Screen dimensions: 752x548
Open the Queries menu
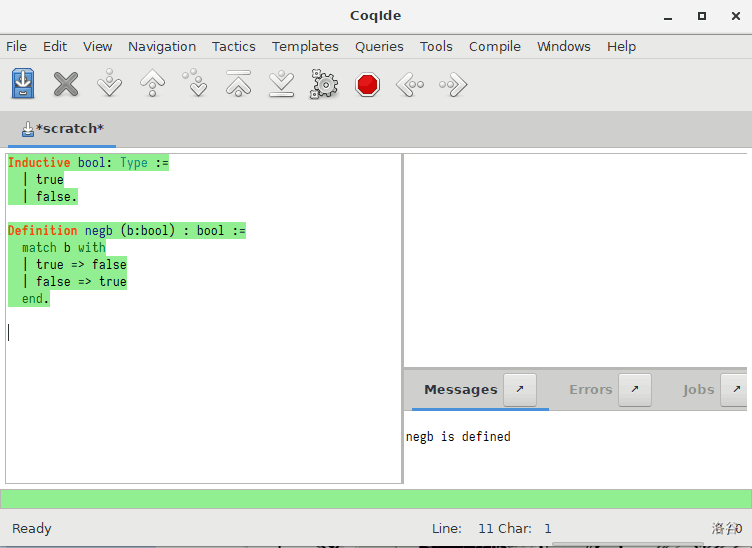click(x=379, y=46)
